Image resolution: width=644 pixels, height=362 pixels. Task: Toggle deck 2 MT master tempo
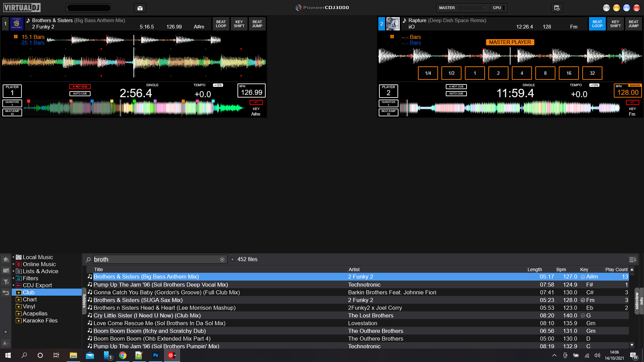pyautogui.click(x=632, y=102)
